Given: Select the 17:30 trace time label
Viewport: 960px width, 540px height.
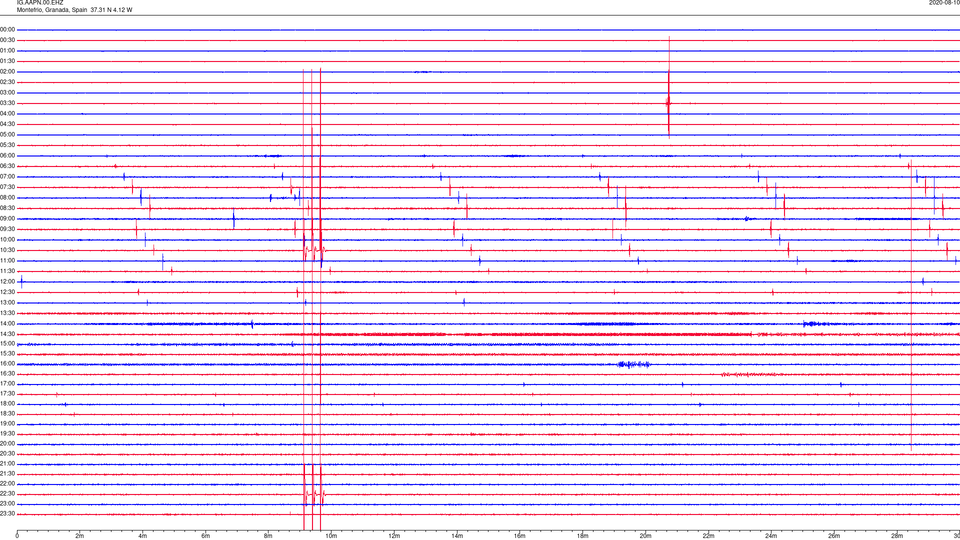Looking at the screenshot, I should [7, 394].
